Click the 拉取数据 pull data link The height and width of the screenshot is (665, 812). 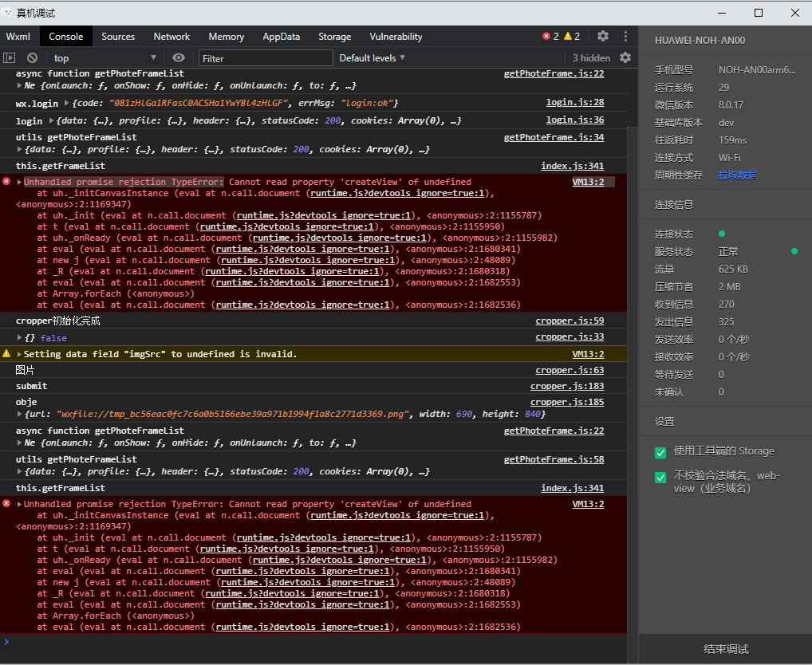(x=738, y=175)
